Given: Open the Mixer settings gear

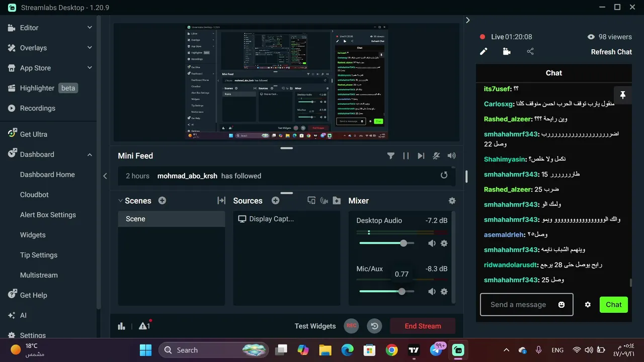Looking at the screenshot, I should point(452,201).
